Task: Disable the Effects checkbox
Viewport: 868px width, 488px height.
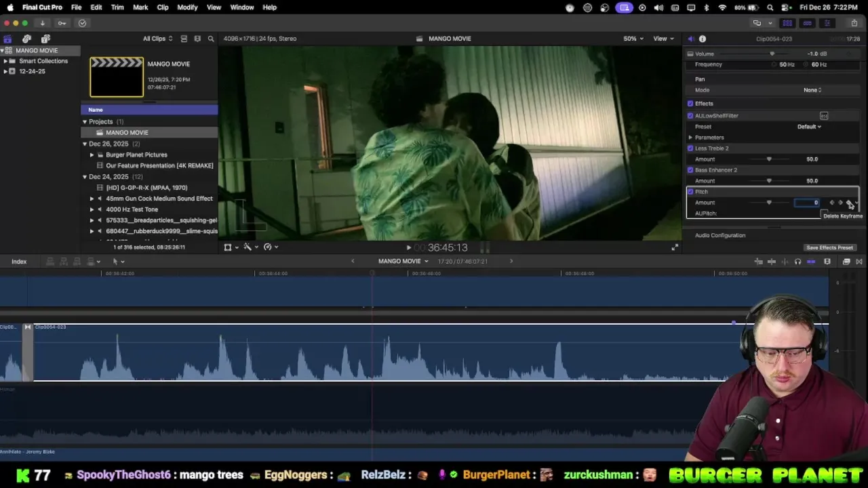Action: coord(690,104)
